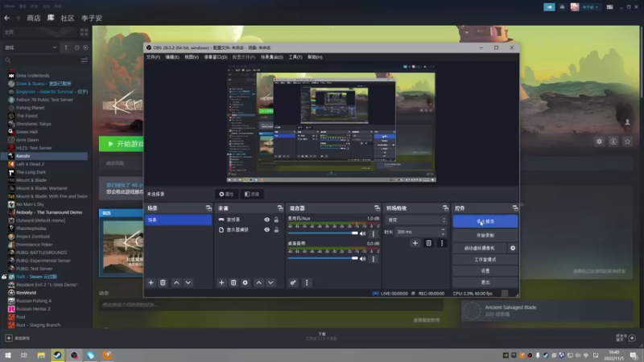
Task: Open Steam library filter sliders icon
Action: [x=85, y=60]
